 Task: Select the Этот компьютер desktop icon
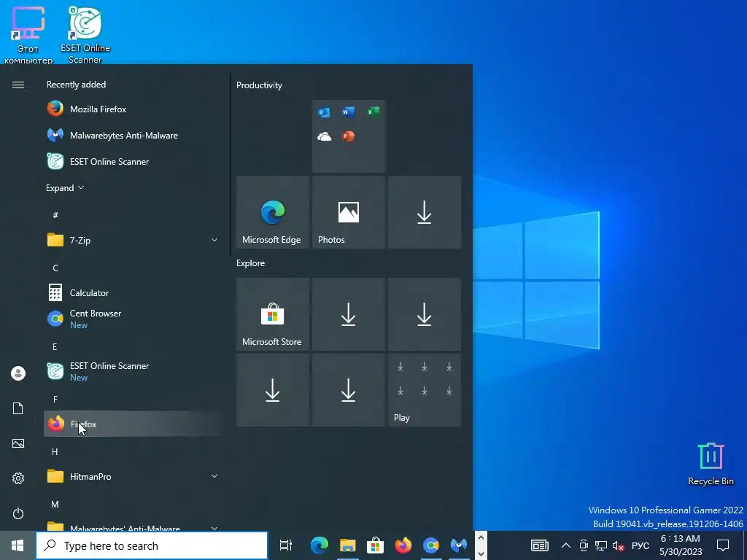[x=28, y=35]
